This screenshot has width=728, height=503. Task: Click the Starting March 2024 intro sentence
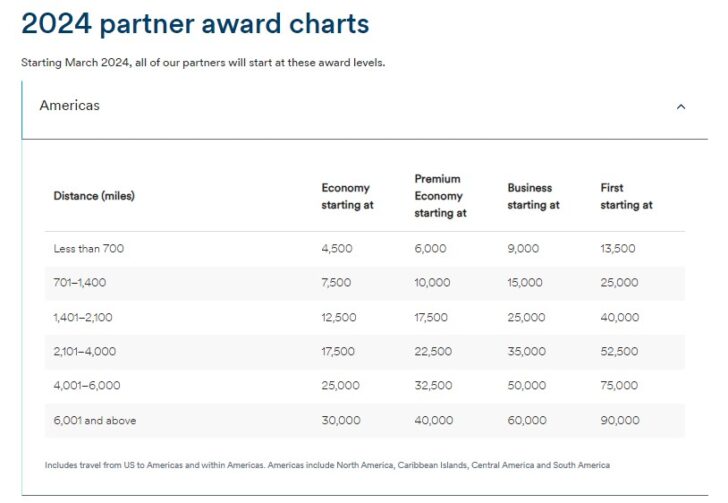[x=203, y=63]
